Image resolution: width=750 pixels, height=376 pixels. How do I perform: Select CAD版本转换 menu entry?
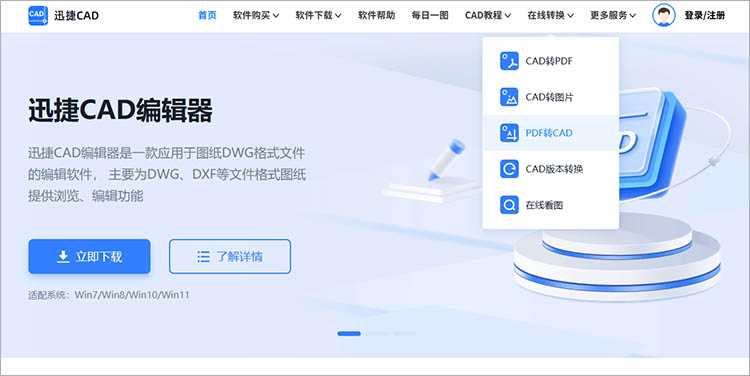pos(551,169)
